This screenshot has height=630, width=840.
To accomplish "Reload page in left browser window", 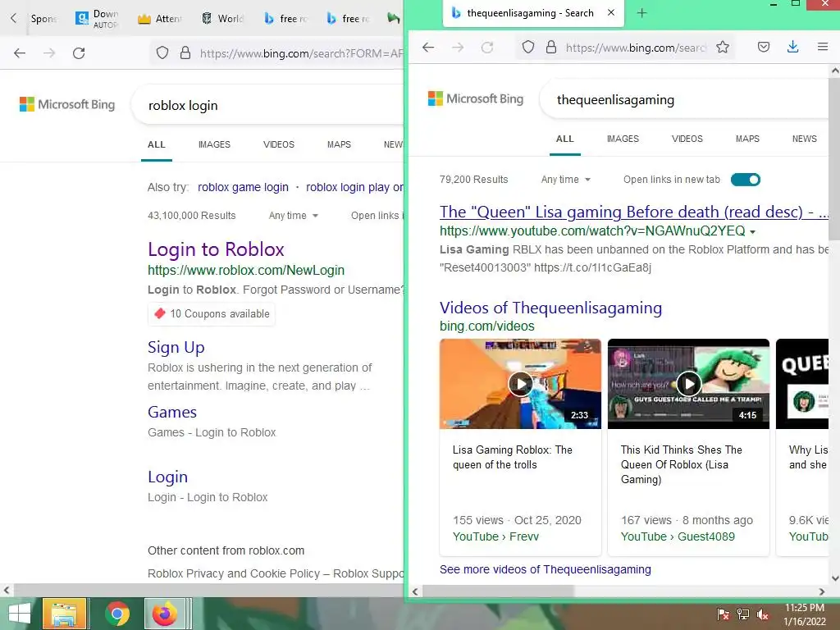I will point(79,53).
